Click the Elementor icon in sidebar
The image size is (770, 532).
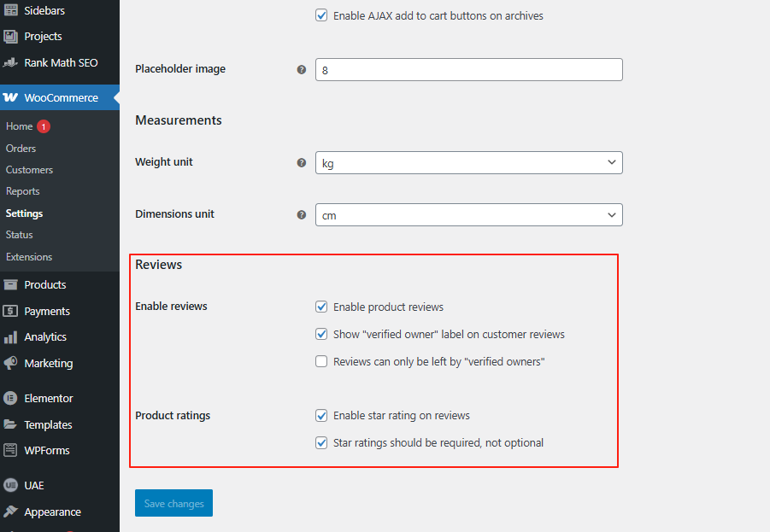[10, 398]
